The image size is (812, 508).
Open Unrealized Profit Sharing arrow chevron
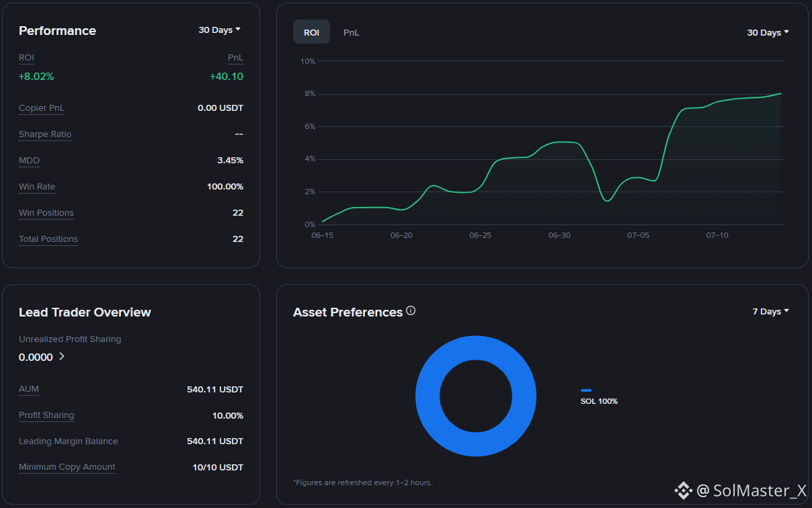pos(62,357)
